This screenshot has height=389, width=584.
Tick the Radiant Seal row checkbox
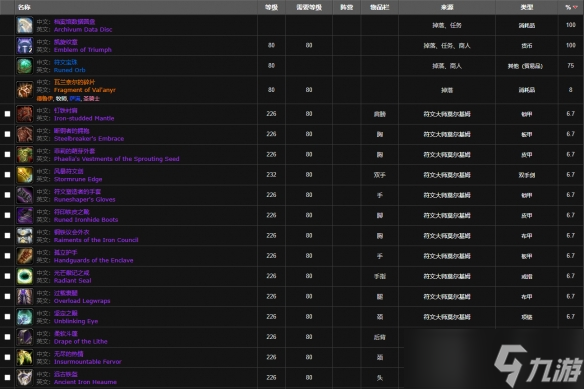(x=7, y=276)
